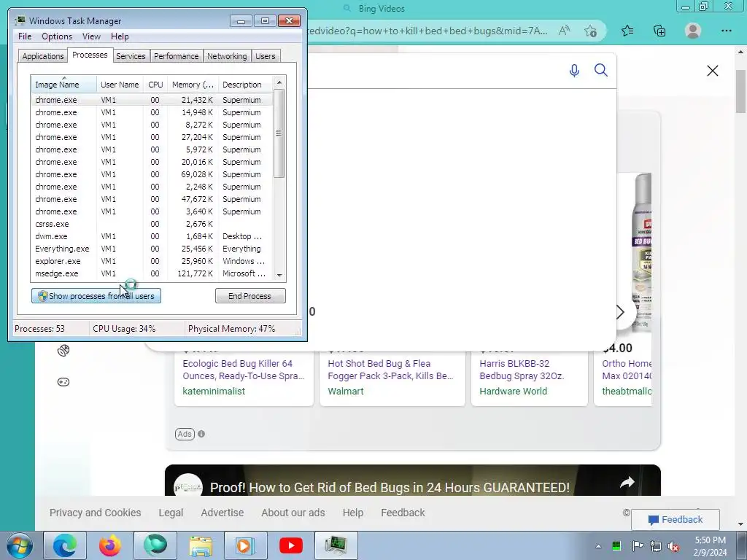Viewport: 747px width, 560px height.
Task: Switch to the Applications tab
Action: coord(43,55)
